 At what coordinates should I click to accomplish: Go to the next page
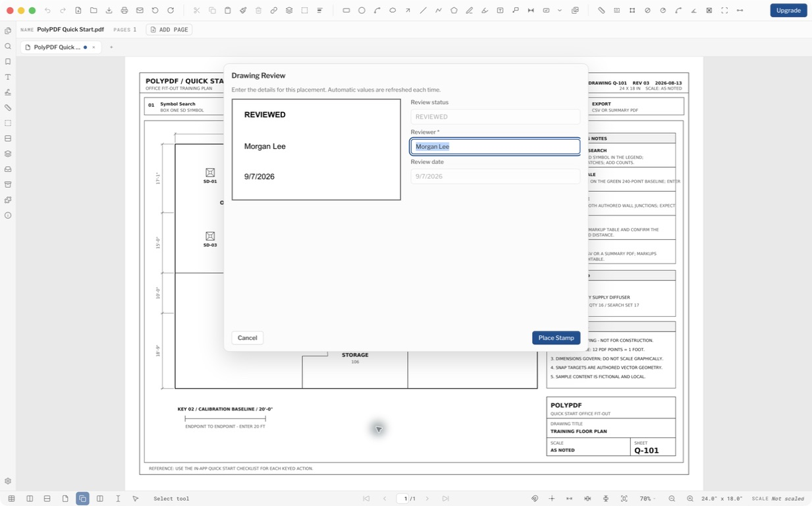427,499
